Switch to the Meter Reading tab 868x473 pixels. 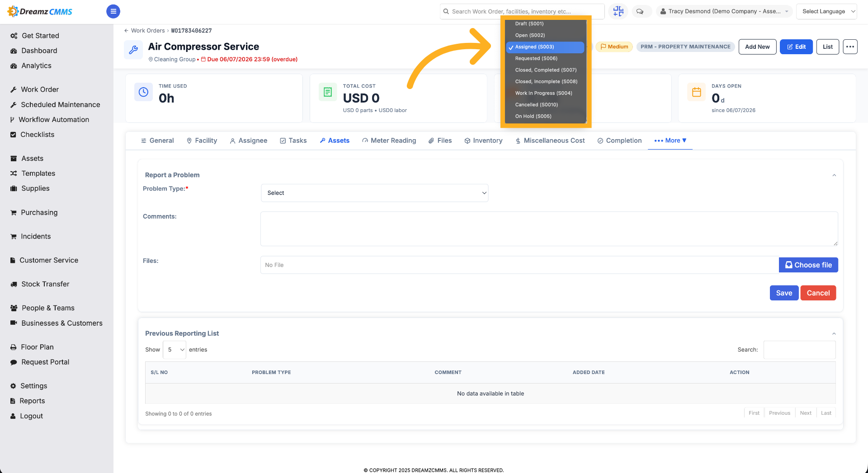[x=389, y=140]
